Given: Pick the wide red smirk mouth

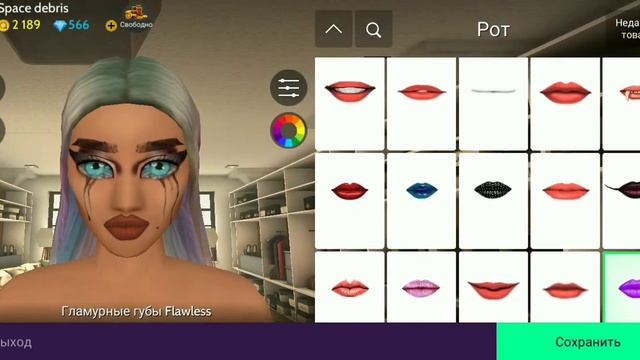Looking at the screenshot, I should (x=493, y=287).
